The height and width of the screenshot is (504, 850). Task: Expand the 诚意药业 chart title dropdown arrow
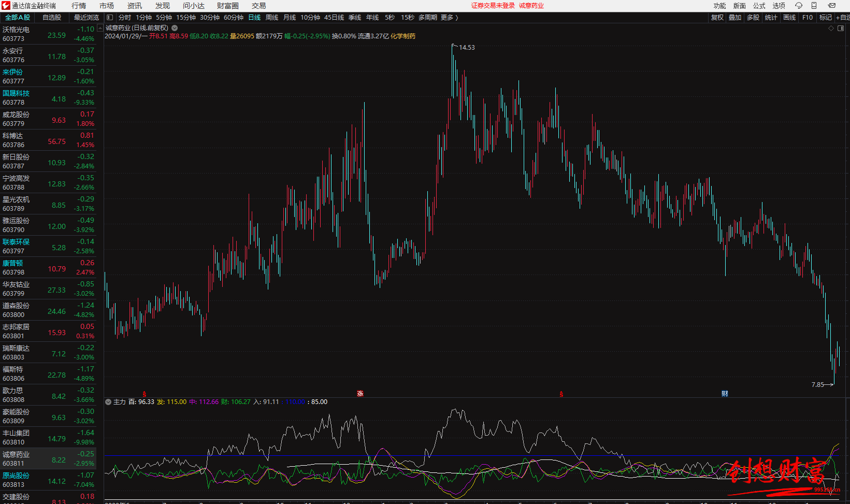pos(175,28)
